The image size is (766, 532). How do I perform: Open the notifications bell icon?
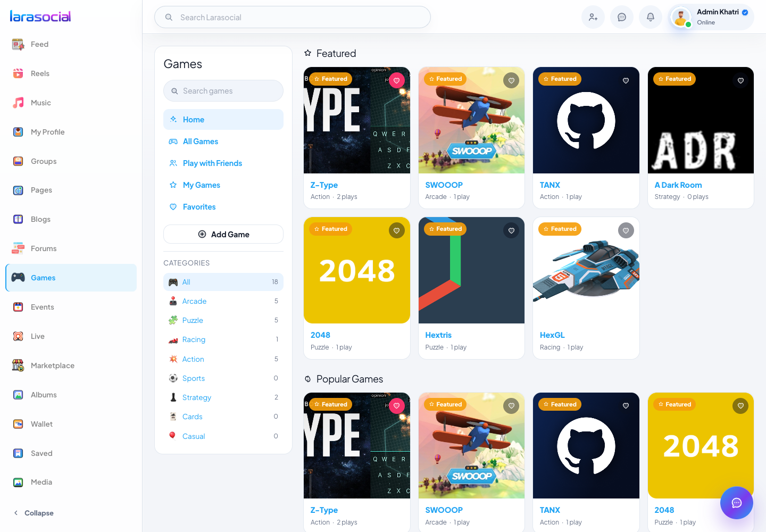650,17
